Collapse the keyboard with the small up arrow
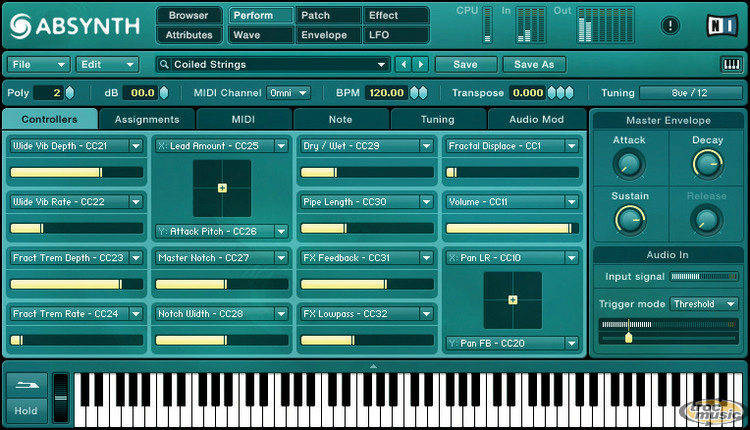This screenshot has width=750, height=430. pos(373,366)
